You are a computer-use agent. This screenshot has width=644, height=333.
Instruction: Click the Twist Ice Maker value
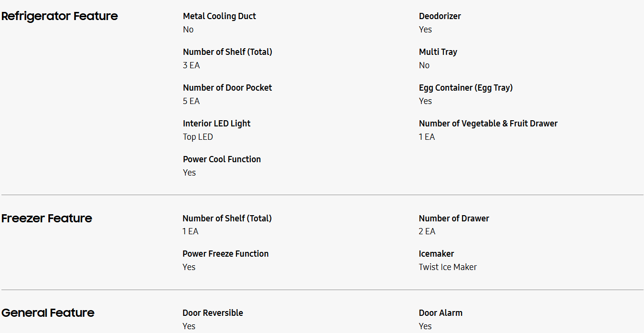(x=448, y=267)
